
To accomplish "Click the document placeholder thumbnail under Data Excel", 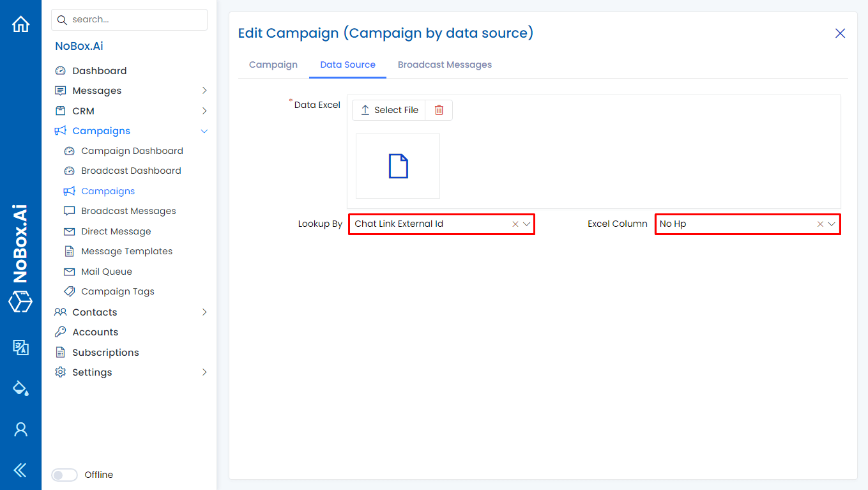I will (397, 165).
